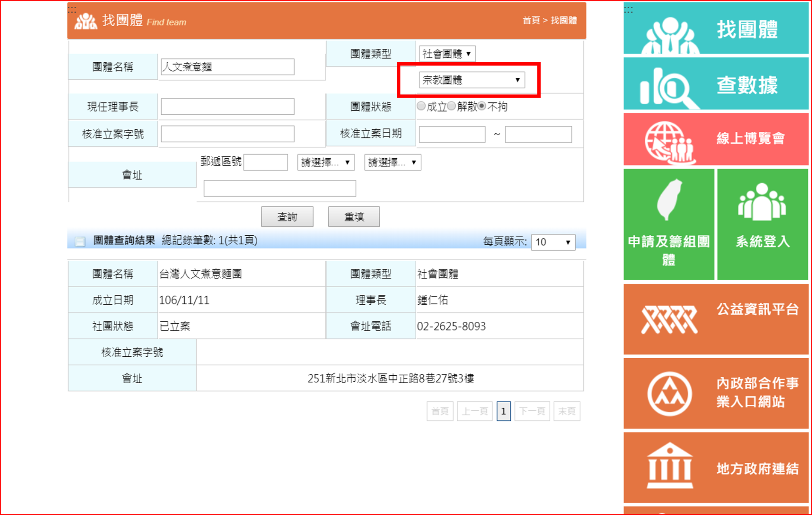Click result group type value 社會團體
The height and width of the screenshot is (515, 812).
[438, 274]
